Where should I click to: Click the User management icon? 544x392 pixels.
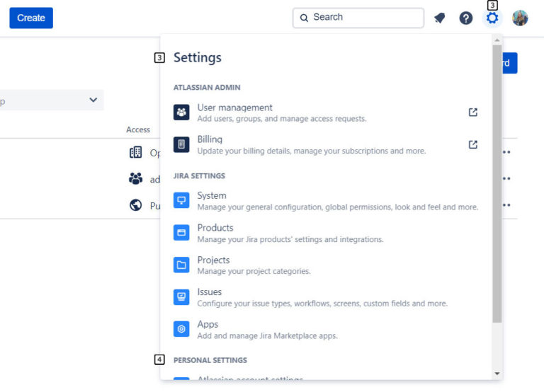181,113
